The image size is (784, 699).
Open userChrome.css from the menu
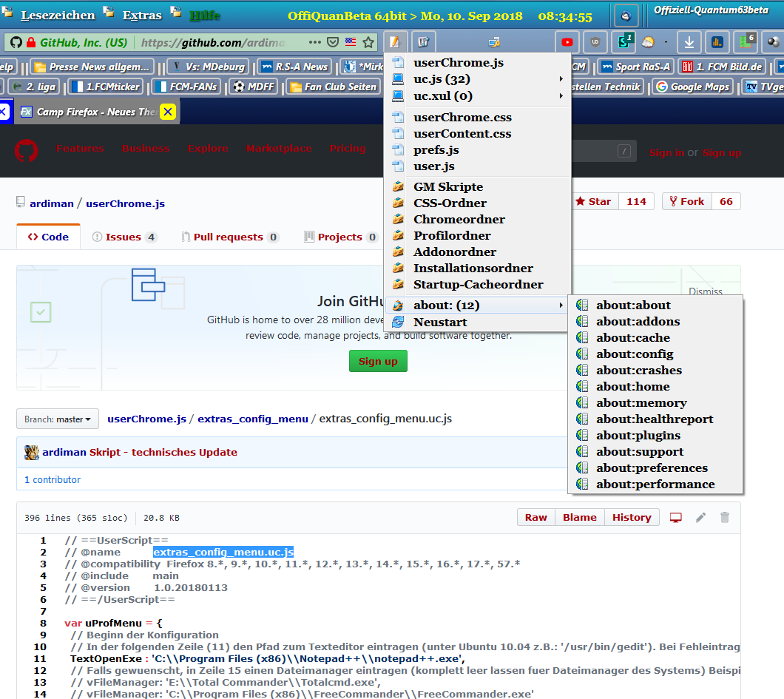click(x=462, y=118)
